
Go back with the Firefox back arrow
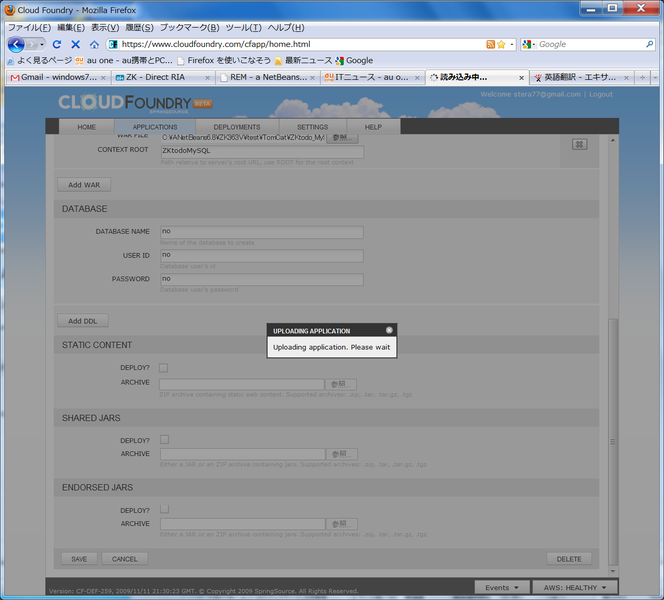tap(16, 44)
